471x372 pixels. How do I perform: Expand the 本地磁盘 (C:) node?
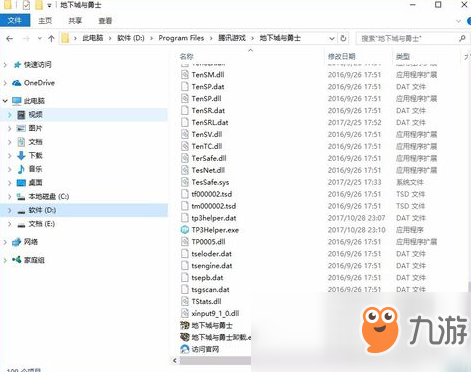pos(10,196)
